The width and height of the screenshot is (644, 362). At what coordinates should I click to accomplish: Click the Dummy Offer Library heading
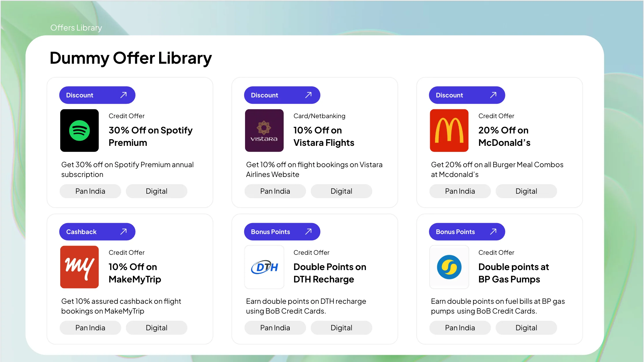pyautogui.click(x=131, y=58)
